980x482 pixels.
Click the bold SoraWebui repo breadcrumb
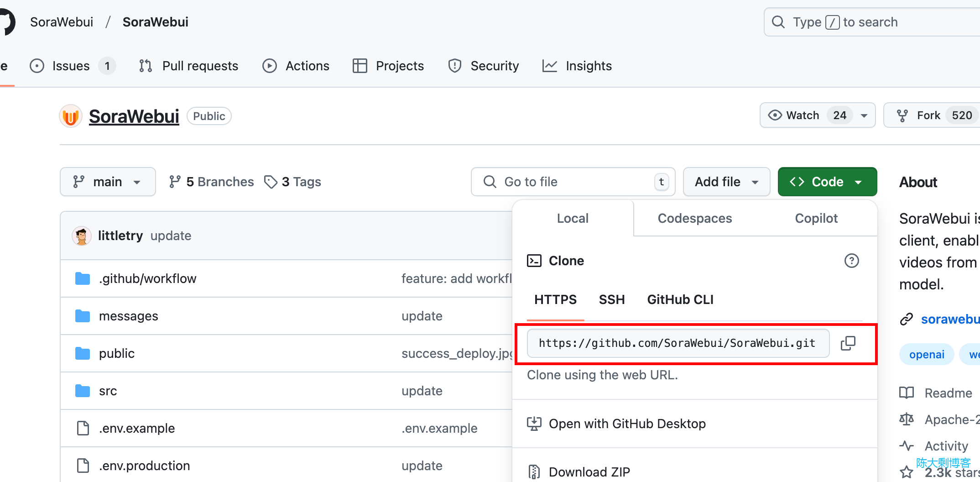coord(156,22)
